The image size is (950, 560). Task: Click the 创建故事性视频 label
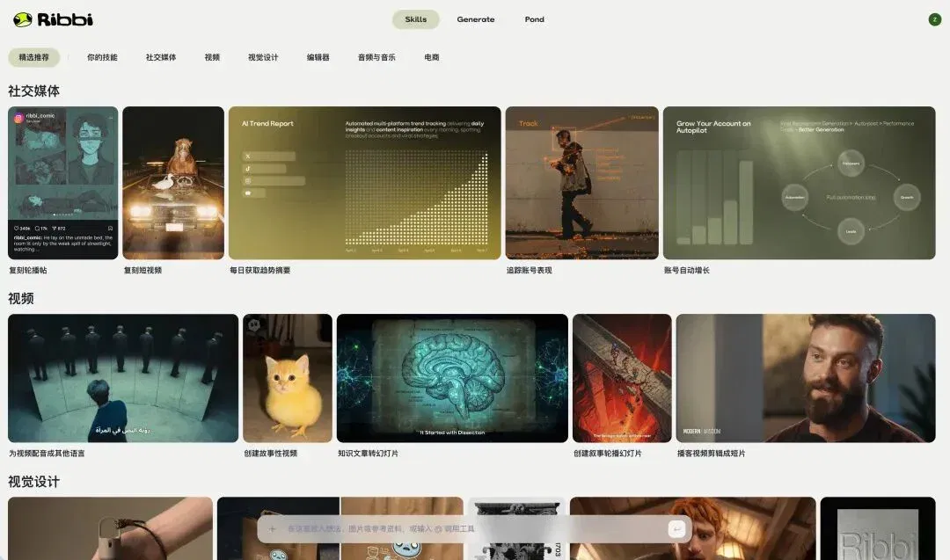click(270, 454)
